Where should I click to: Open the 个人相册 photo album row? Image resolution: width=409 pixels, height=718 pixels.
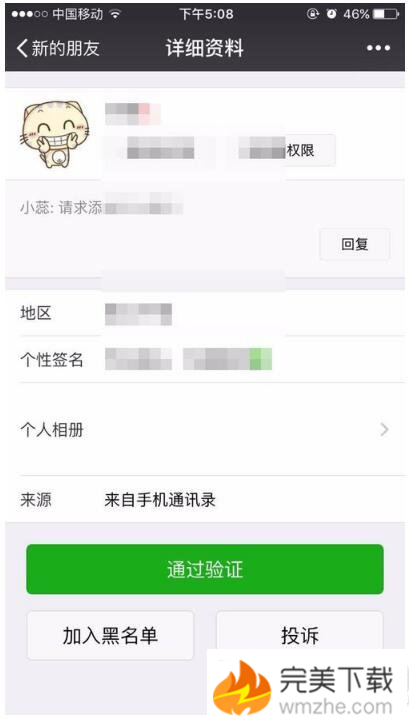(205, 430)
